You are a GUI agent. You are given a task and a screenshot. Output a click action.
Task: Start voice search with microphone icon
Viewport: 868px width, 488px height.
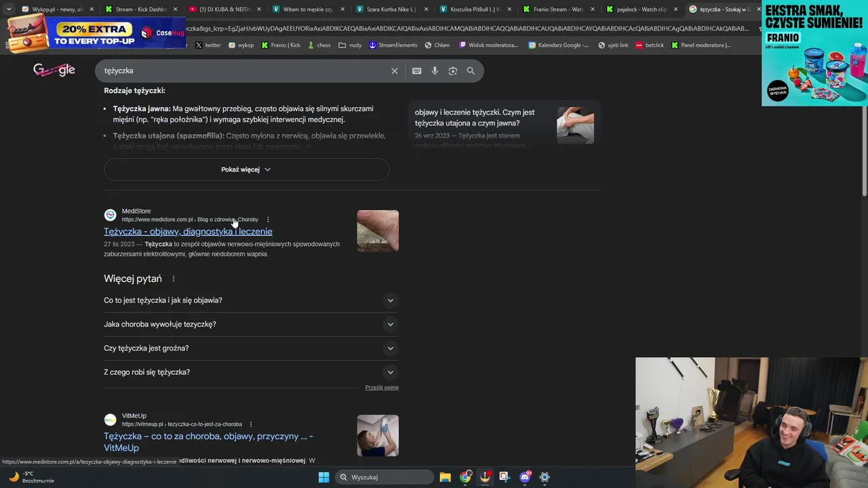tap(435, 70)
